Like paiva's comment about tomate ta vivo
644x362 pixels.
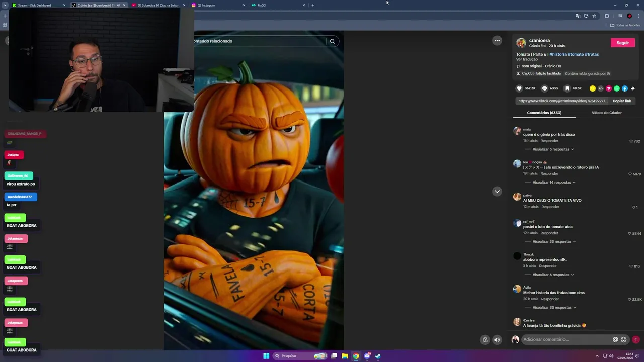click(633, 207)
